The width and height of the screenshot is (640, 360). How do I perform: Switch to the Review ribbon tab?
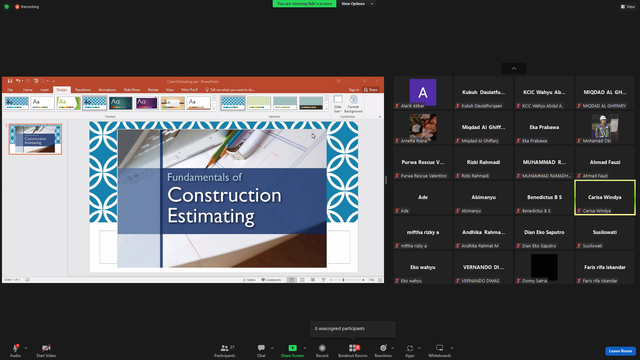153,90
